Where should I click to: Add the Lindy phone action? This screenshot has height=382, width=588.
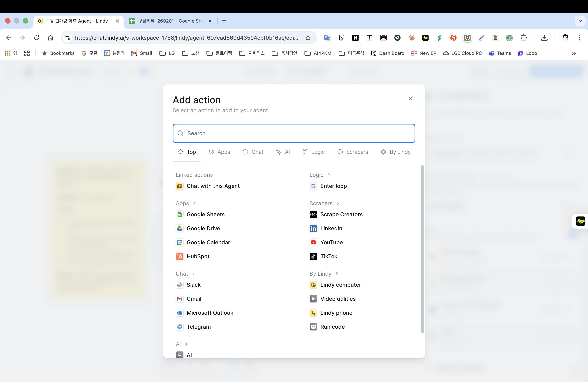pyautogui.click(x=336, y=313)
